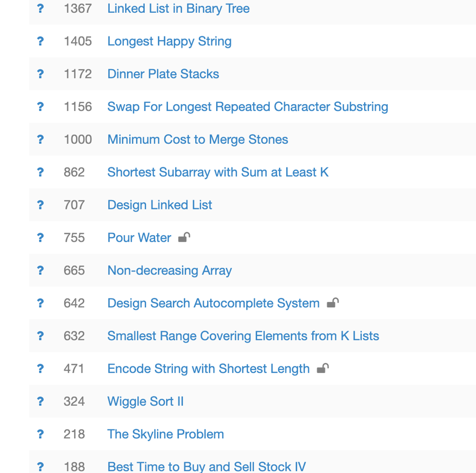Open Smallest Range Covering Elements from K Lists
This screenshot has height=473, width=476.
243,336
